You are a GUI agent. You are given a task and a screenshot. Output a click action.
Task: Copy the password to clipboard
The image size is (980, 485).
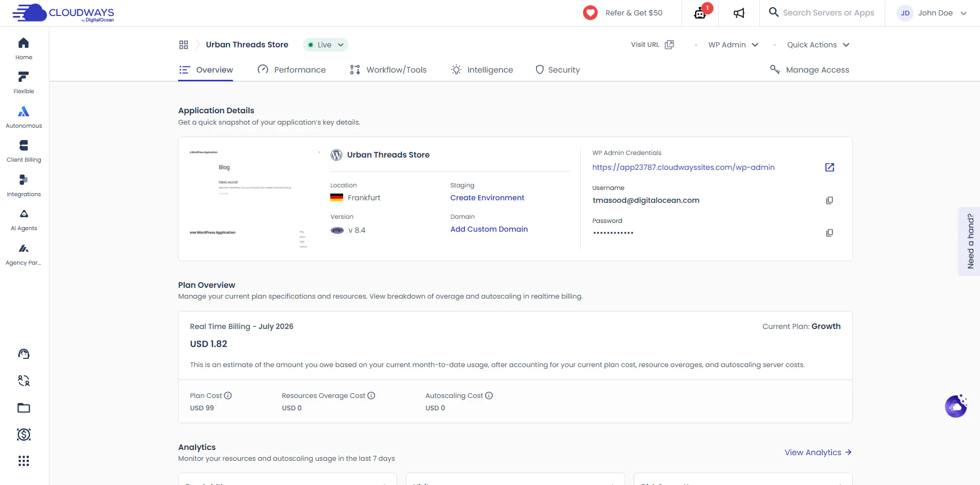click(829, 233)
